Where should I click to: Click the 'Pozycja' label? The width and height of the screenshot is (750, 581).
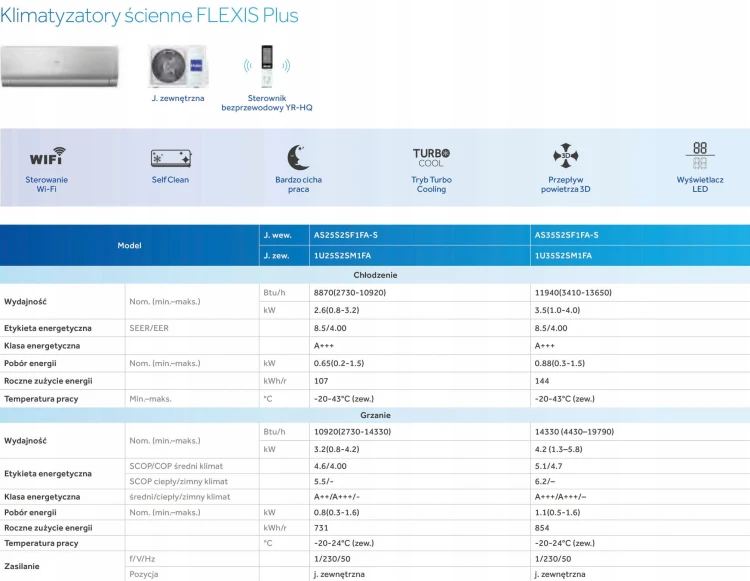click(143, 574)
